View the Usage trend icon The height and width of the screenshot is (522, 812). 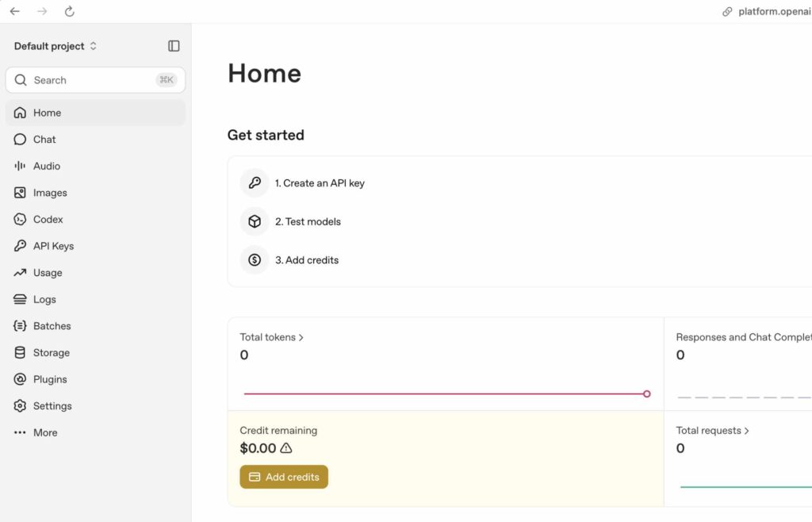20,272
